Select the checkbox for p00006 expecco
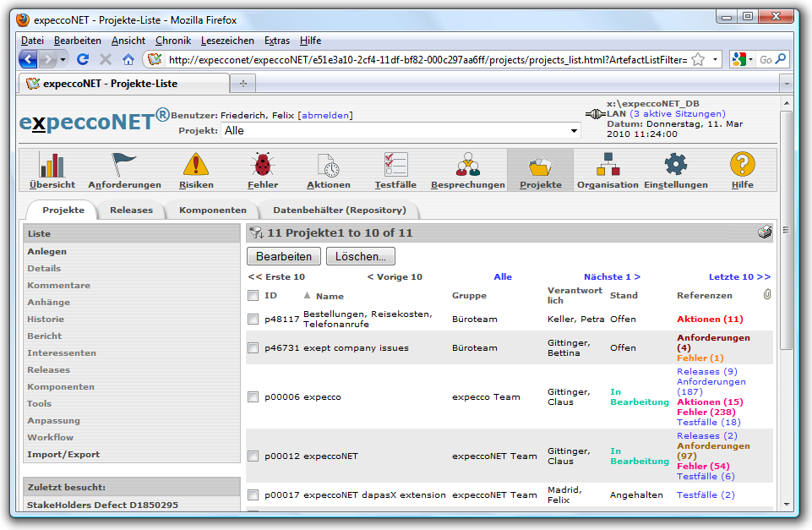This screenshot has width=812, height=530. point(253,397)
